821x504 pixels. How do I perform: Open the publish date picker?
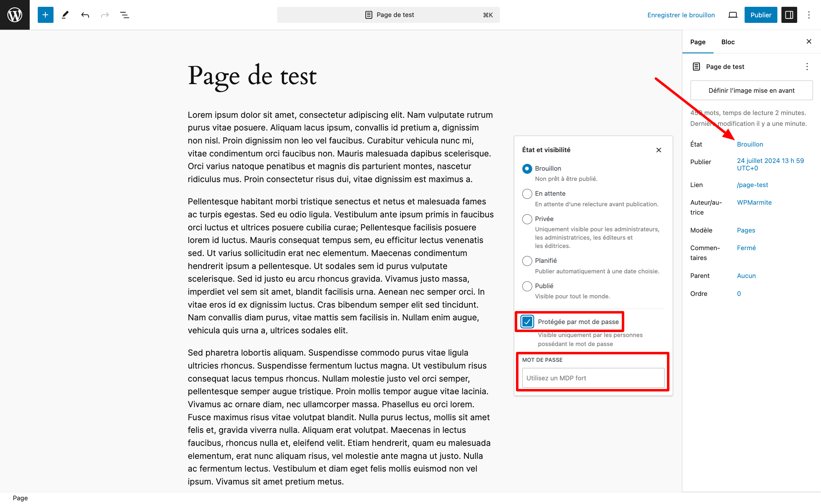click(x=770, y=164)
